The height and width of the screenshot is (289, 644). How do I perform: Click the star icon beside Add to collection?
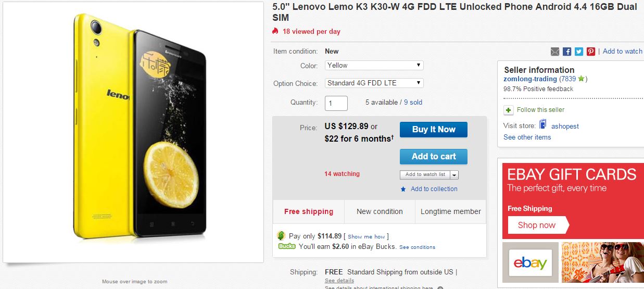pos(403,189)
